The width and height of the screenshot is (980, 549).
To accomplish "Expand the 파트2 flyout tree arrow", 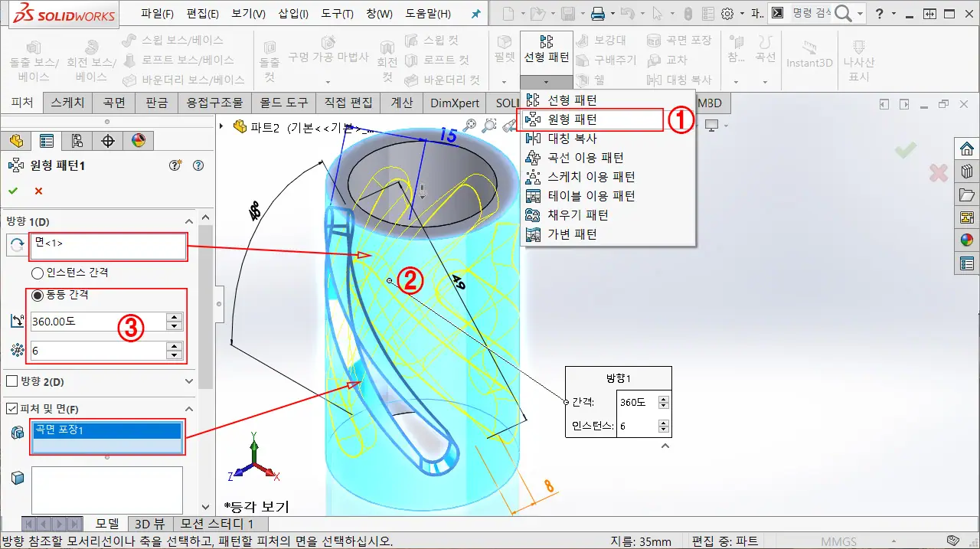I will click(x=222, y=126).
